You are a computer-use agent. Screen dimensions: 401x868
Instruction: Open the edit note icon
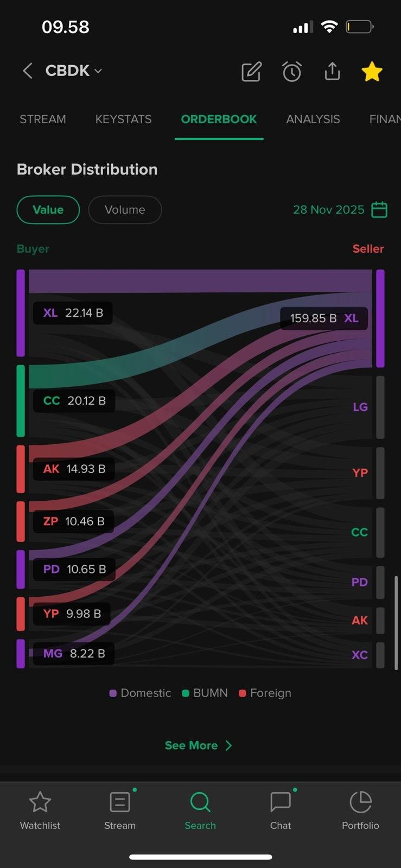tap(251, 72)
